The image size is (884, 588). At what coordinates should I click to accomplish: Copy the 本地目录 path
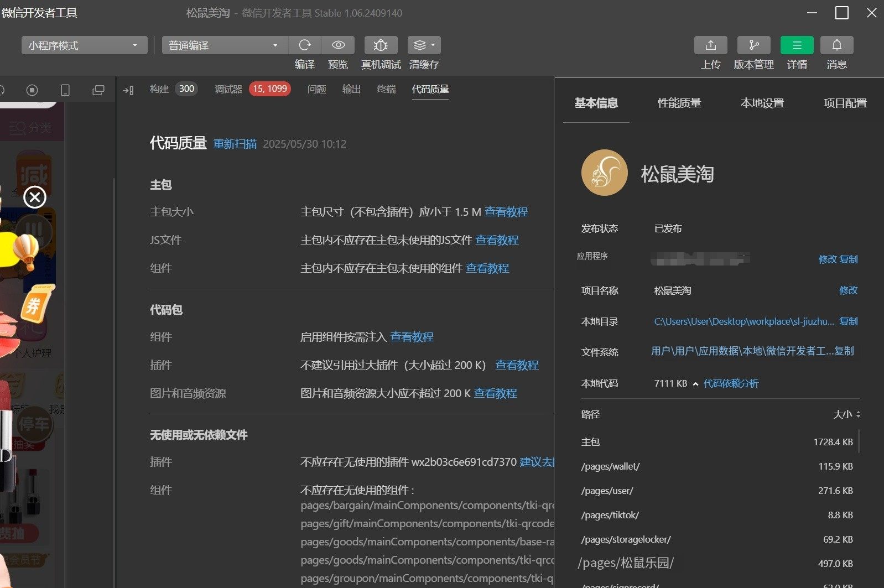[x=849, y=321]
